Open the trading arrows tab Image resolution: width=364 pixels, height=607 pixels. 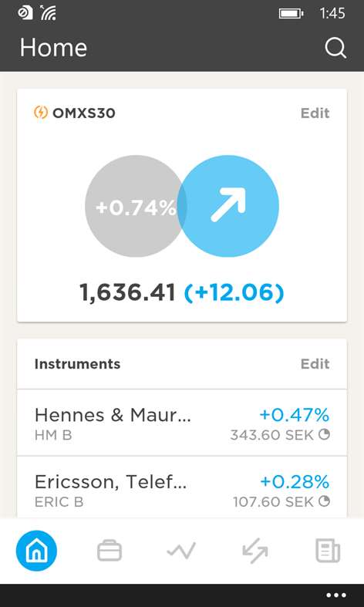point(254,551)
